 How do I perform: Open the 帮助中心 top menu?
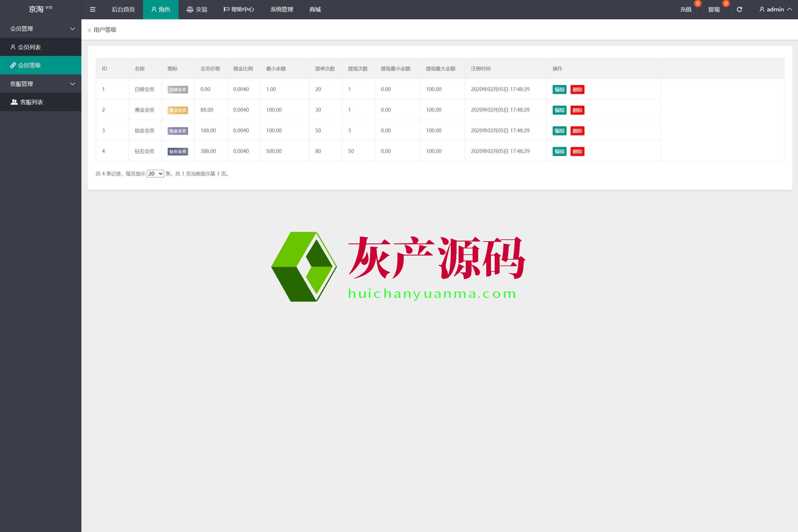[238, 9]
